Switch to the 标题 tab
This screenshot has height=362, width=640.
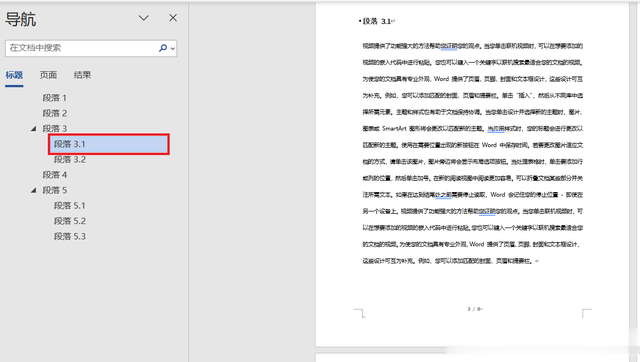click(14, 75)
